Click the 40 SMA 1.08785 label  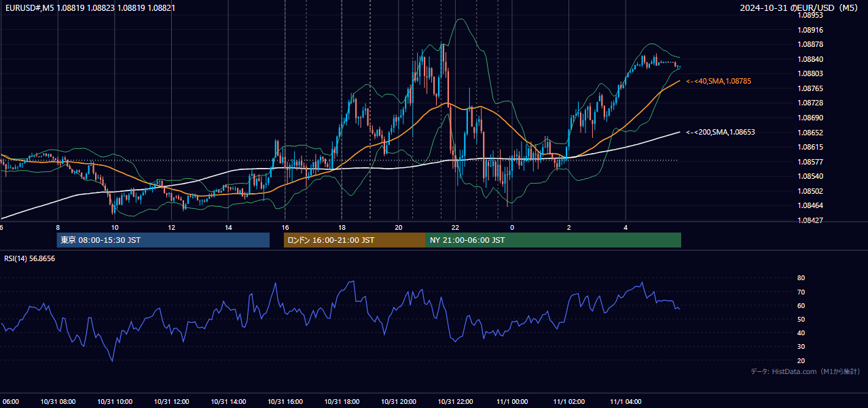(719, 81)
